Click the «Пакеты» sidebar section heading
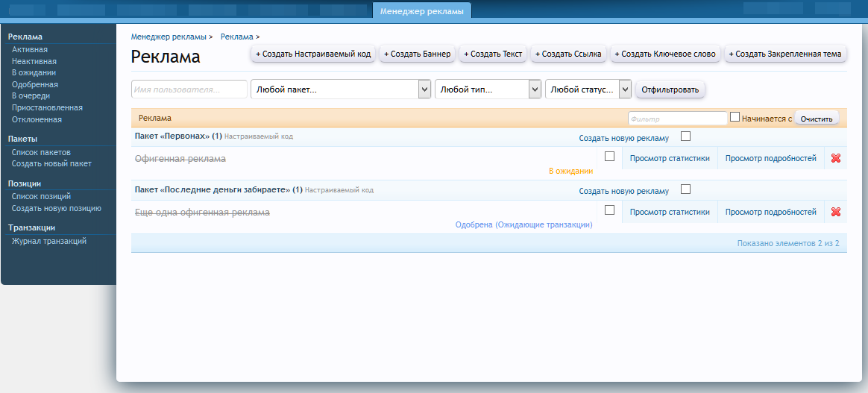 (22, 139)
